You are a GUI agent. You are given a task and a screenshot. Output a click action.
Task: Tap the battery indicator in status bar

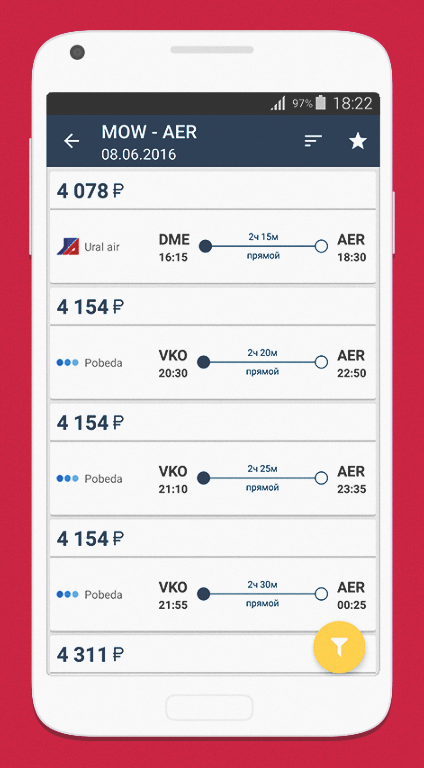[x=321, y=103]
